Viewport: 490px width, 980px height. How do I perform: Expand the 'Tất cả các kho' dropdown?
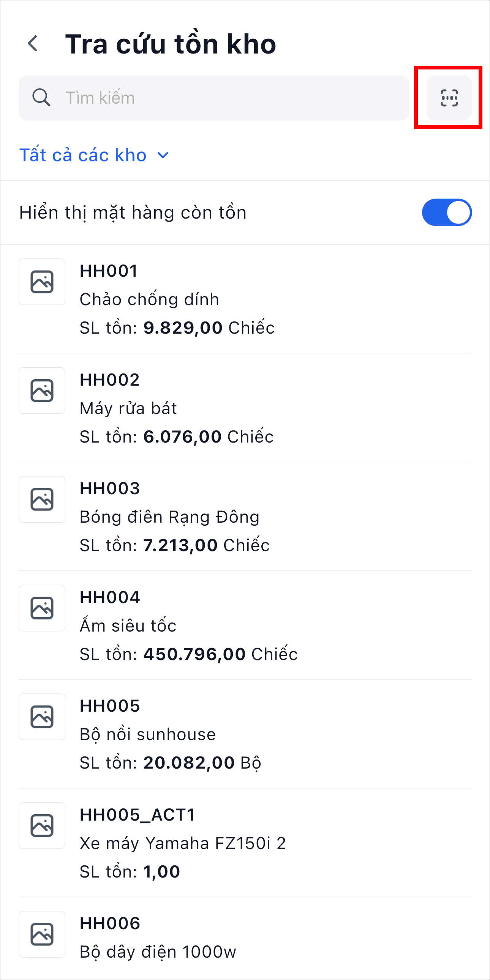[x=83, y=155]
